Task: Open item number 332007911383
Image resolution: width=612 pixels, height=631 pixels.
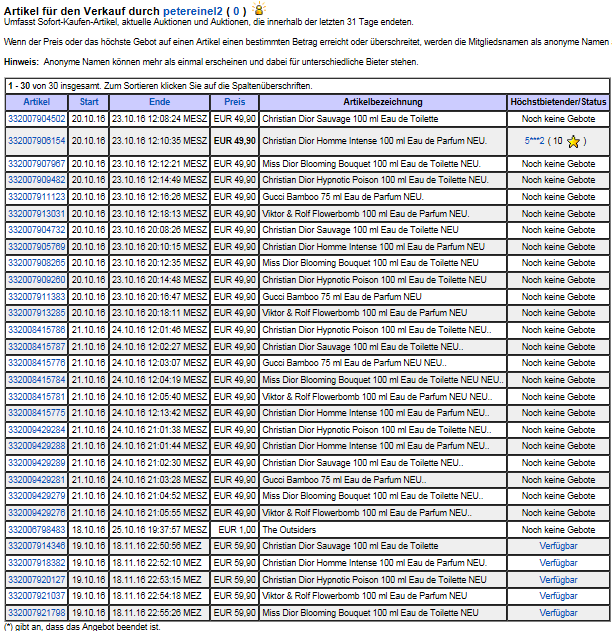Action: pos(37,297)
